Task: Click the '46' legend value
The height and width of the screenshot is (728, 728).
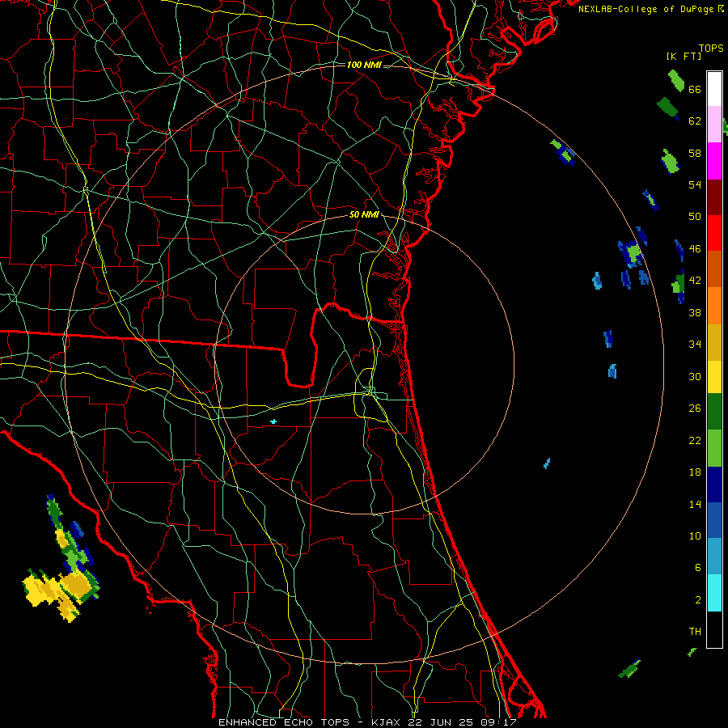Action: (695, 249)
